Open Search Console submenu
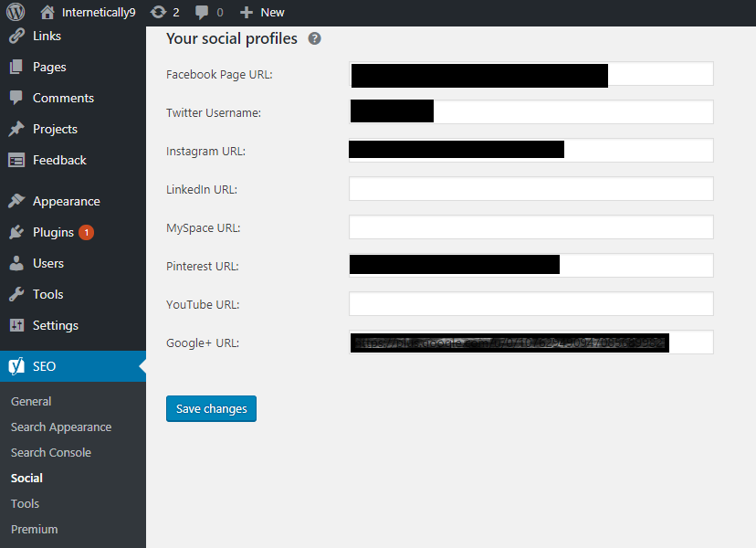 click(51, 452)
